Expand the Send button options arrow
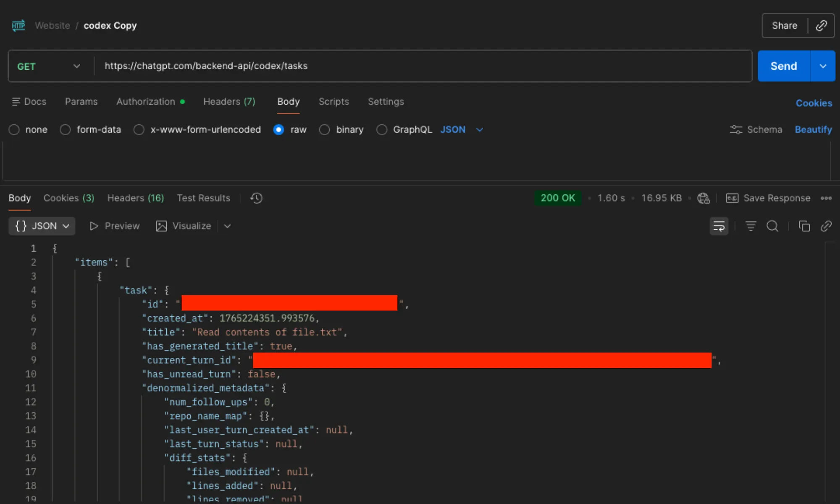Screen dimensions: 840x504 (x=823, y=66)
